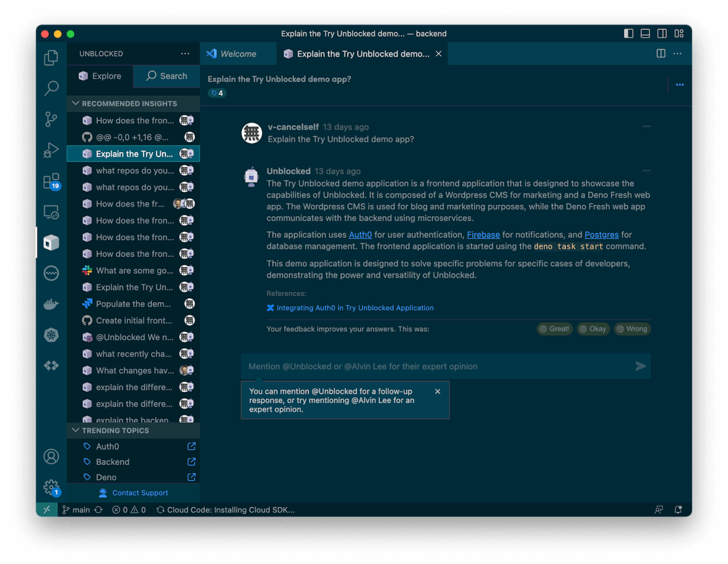Open the Cloud Code diamonds icon
728x564 pixels.
coord(51,366)
